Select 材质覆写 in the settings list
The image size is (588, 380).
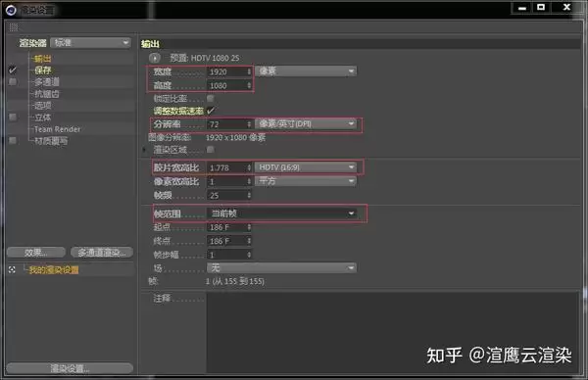click(51, 141)
